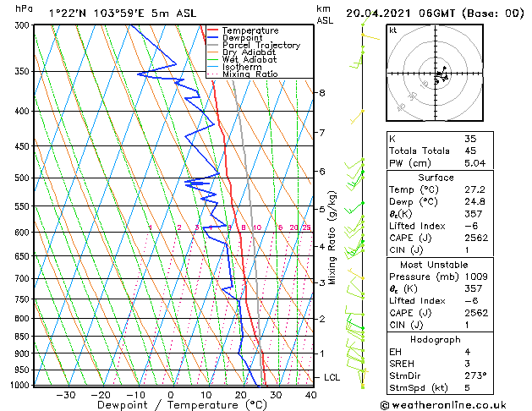Click the hPa pressure axis label
Image resolution: width=532 pixels, height=411 pixels.
click(24, 8)
